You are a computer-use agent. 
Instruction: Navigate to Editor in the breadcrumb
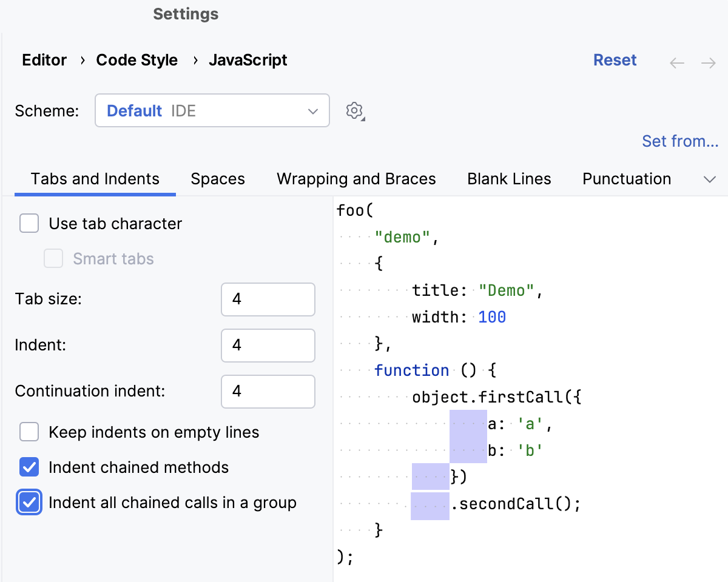pos(44,60)
